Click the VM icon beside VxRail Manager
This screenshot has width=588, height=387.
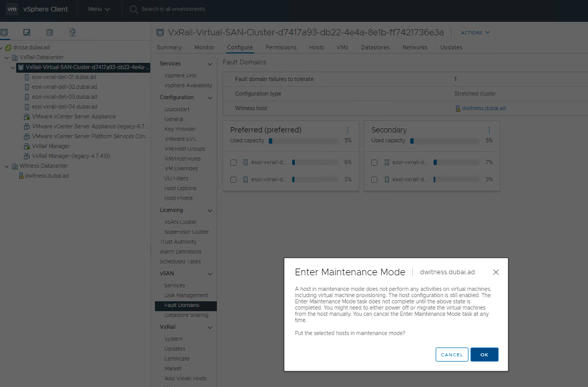(27, 146)
